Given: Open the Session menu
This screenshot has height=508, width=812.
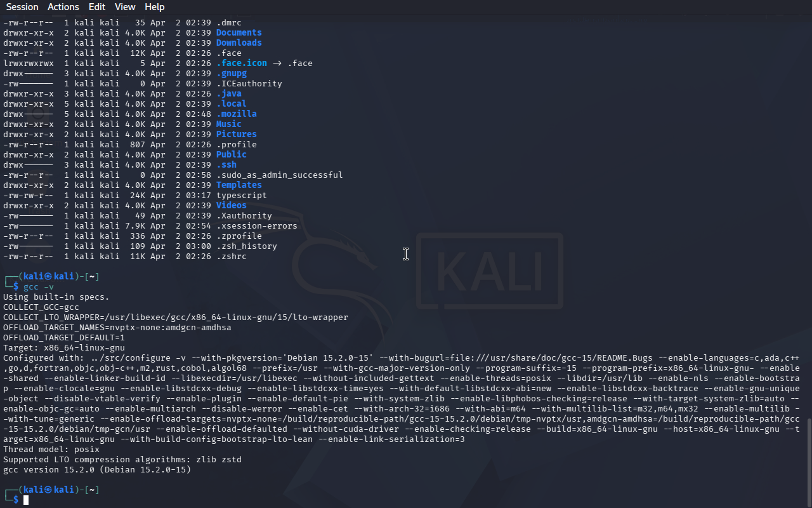Looking at the screenshot, I should pos(22,7).
